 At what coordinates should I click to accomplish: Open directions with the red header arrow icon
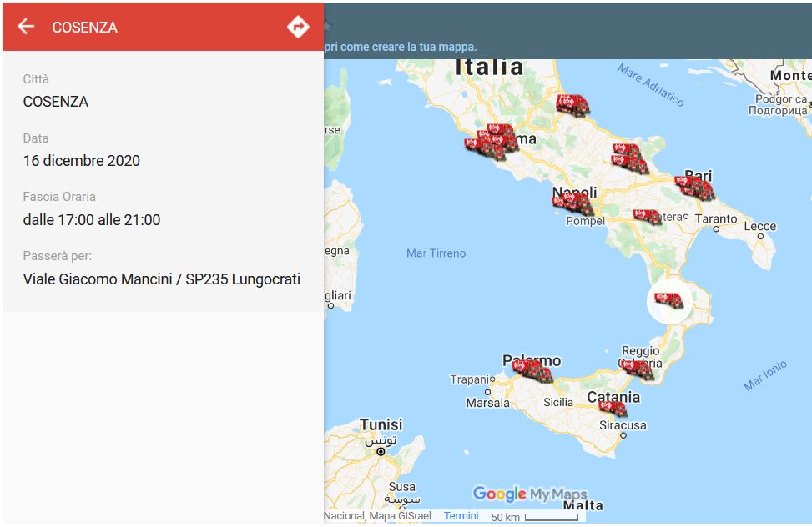point(298,27)
